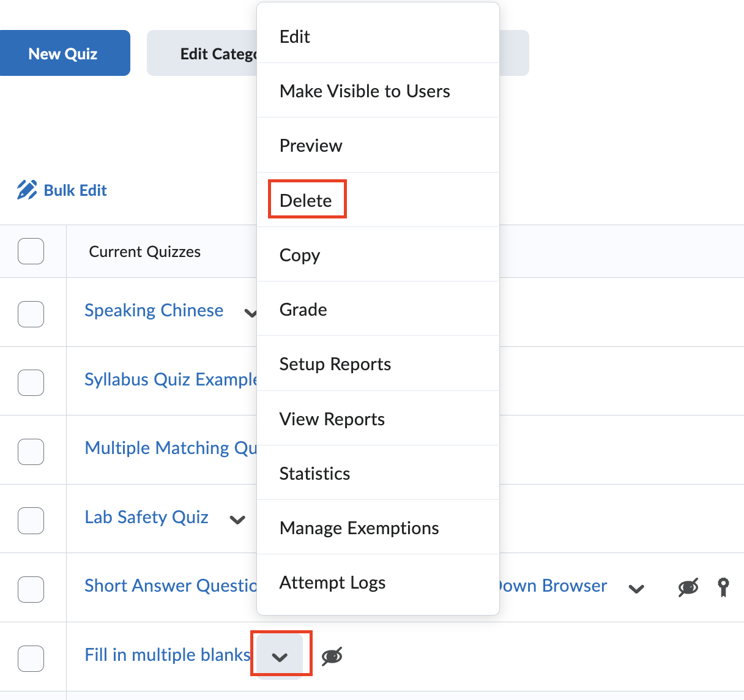This screenshot has width=744, height=700.
Task: Click the New Quiz button
Action: point(63,54)
